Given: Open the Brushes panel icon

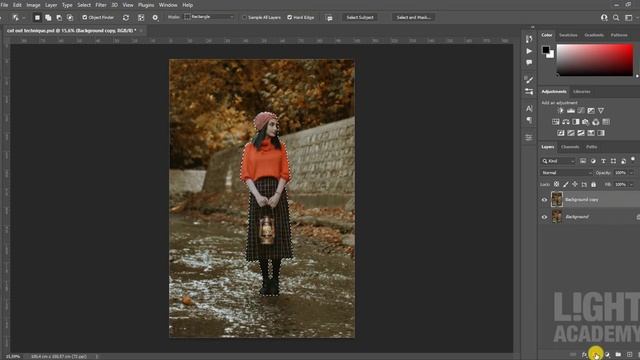Looking at the screenshot, I should (529, 80).
